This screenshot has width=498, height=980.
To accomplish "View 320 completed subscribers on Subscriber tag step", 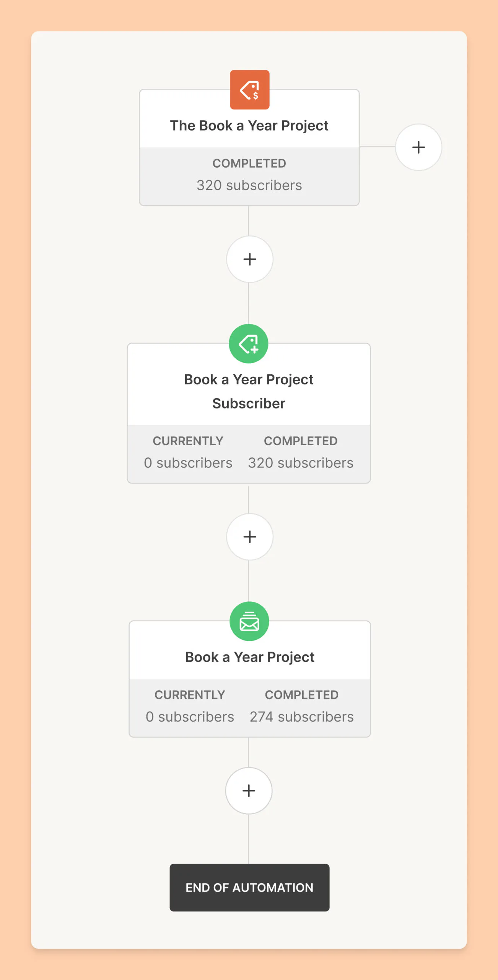I will coord(301,463).
